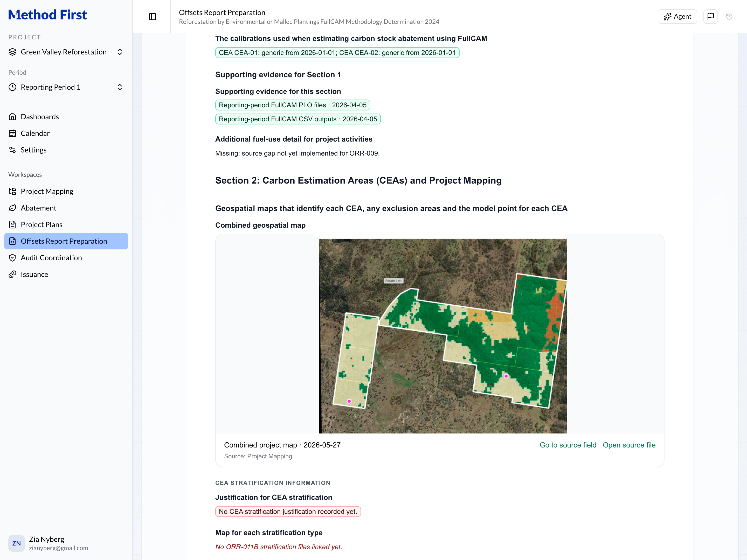Viewport: 747px width, 560px height.
Task: Expand the Green Valley Reforestation project selector
Action: coord(66,52)
